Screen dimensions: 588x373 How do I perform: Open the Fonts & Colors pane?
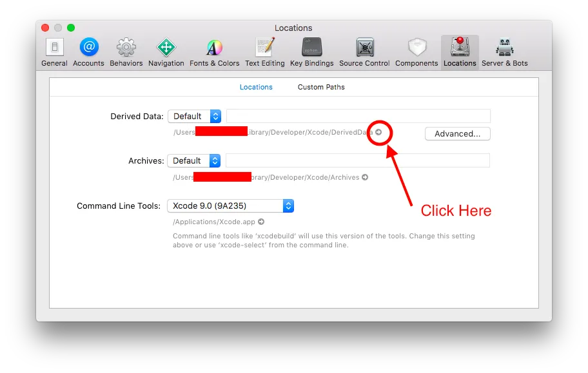pos(214,52)
